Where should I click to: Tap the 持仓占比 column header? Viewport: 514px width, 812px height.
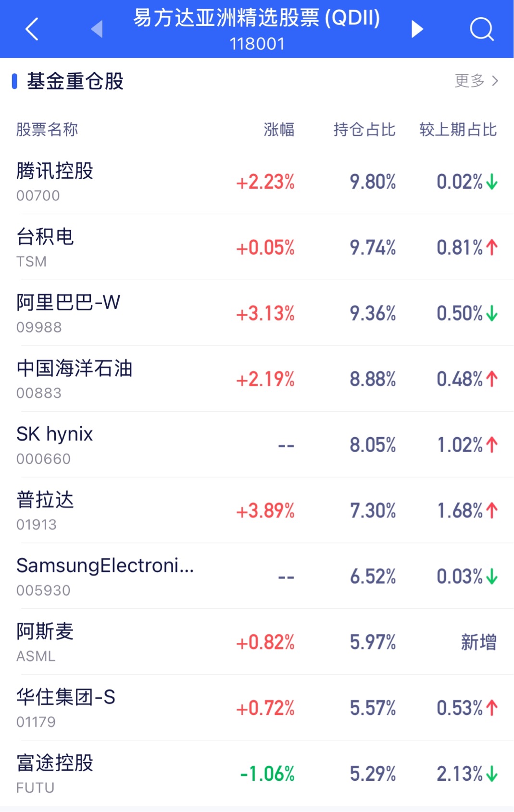click(x=364, y=129)
